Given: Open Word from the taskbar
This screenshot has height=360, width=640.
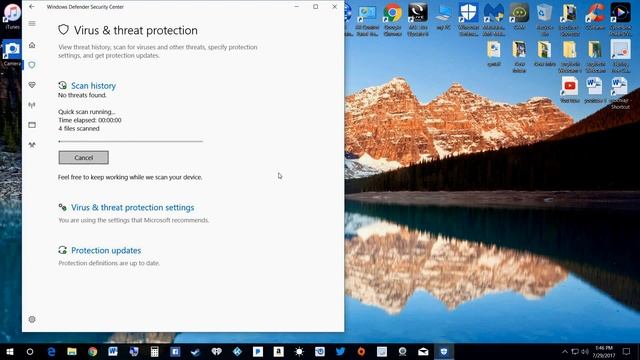Looking at the screenshot, I should point(113,351).
